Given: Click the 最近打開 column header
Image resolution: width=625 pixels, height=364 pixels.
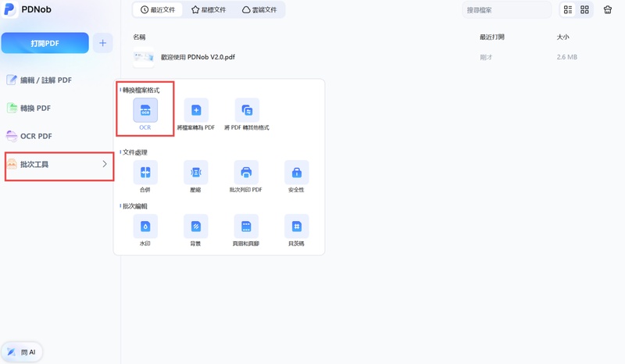Looking at the screenshot, I should (492, 37).
